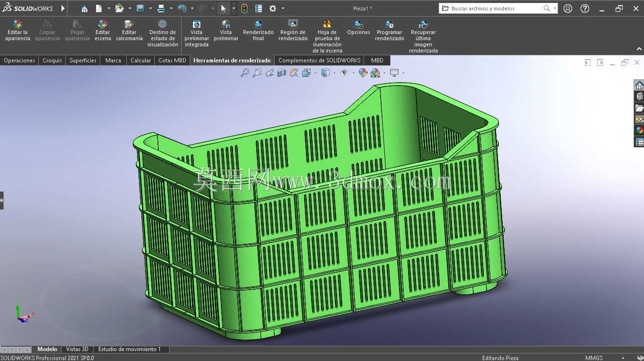Create a new document with New icon
Viewport: 644px width, 361px height.
(x=99, y=9)
